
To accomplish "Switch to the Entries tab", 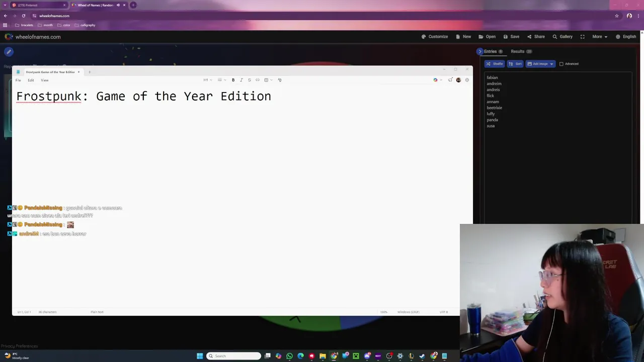I will 493,51.
